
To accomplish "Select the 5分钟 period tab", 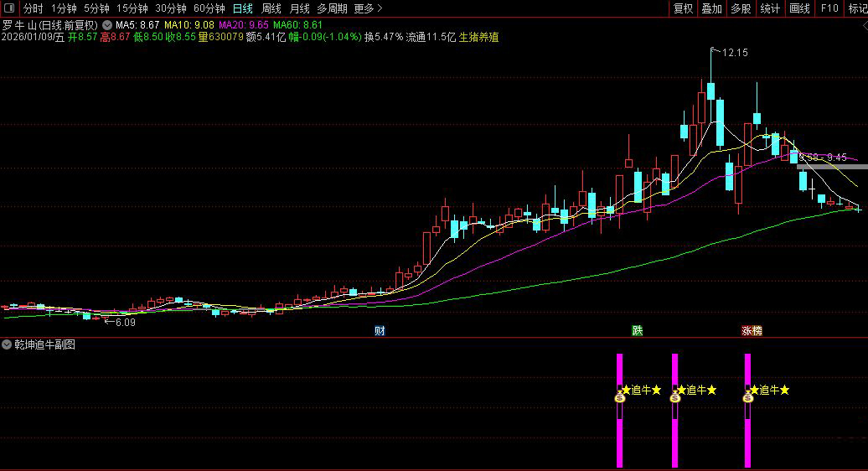I will click(96, 8).
